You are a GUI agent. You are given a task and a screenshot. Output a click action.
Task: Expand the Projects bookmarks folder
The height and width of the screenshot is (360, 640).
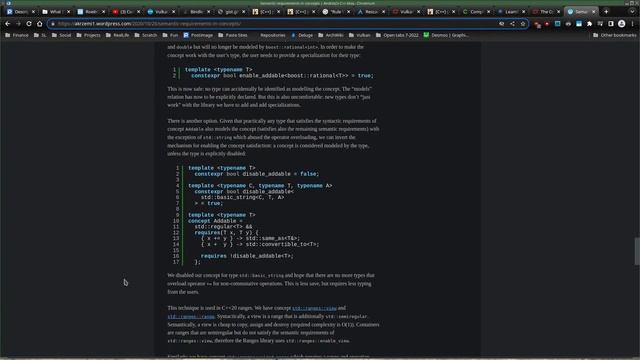click(x=88, y=36)
